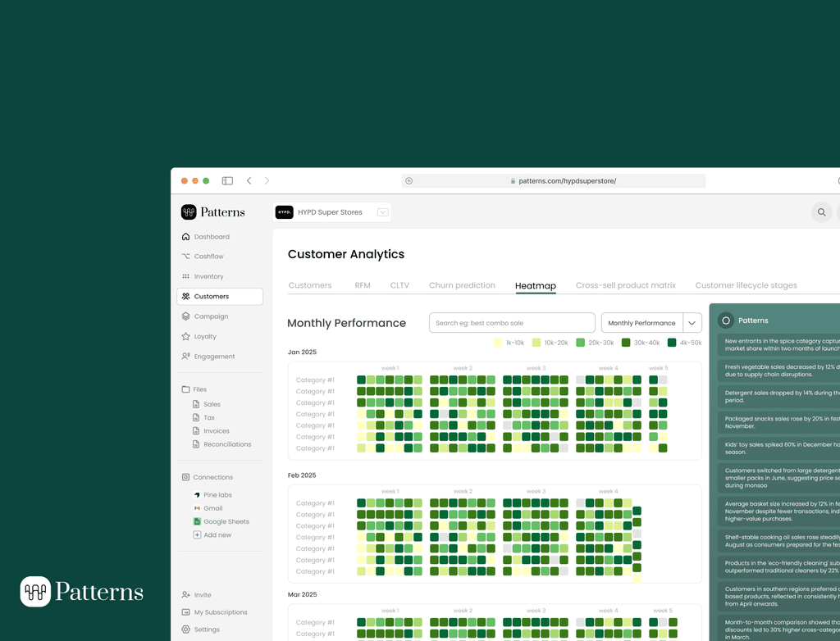Open fresh vegetable sales insight
Viewport: 840px width, 641px height.
(779, 371)
